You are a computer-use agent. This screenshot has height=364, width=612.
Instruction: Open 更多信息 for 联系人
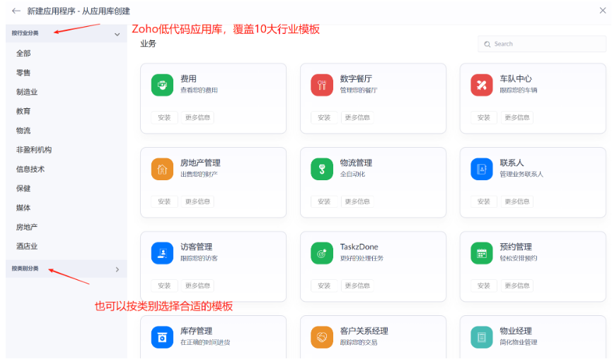click(517, 201)
